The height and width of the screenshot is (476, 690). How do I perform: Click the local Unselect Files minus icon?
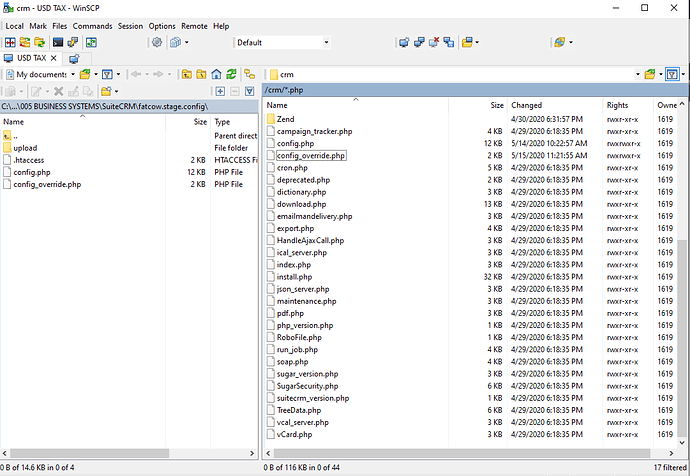point(235,91)
